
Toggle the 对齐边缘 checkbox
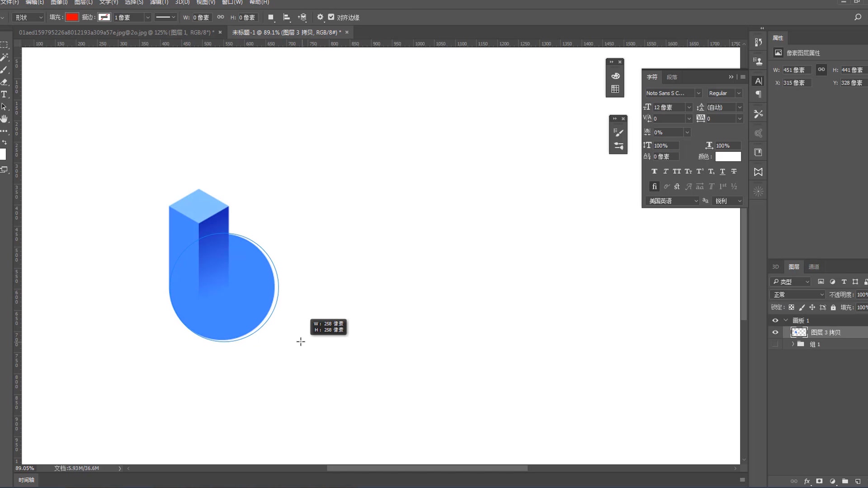click(331, 17)
